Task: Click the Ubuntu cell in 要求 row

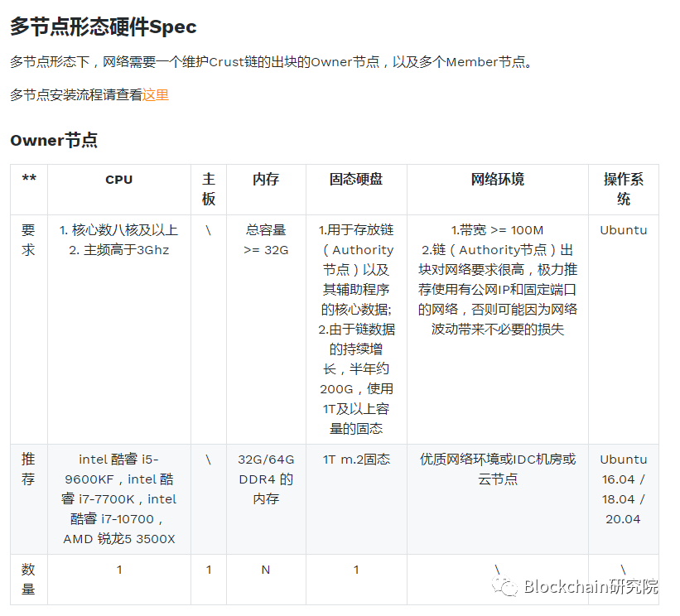Action: coord(623,230)
